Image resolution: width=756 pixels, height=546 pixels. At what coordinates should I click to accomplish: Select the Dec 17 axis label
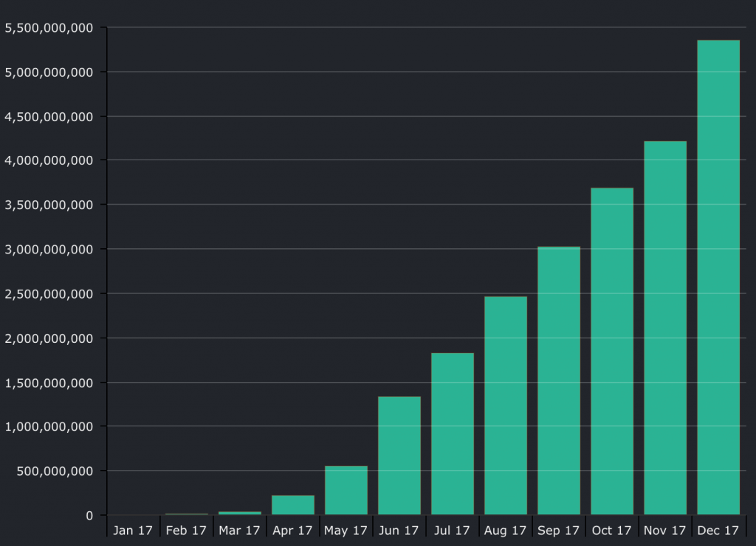[718, 530]
